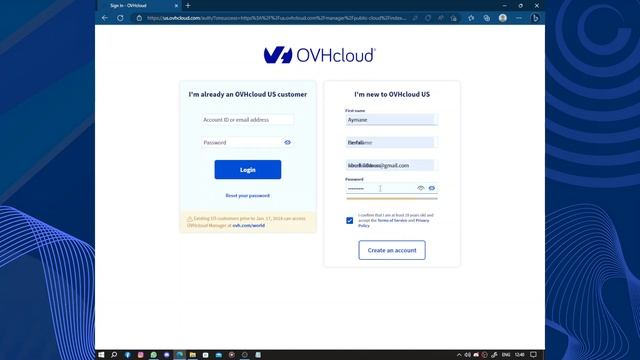
Task: Edit the First name field containing Aymane
Action: pos(391,120)
